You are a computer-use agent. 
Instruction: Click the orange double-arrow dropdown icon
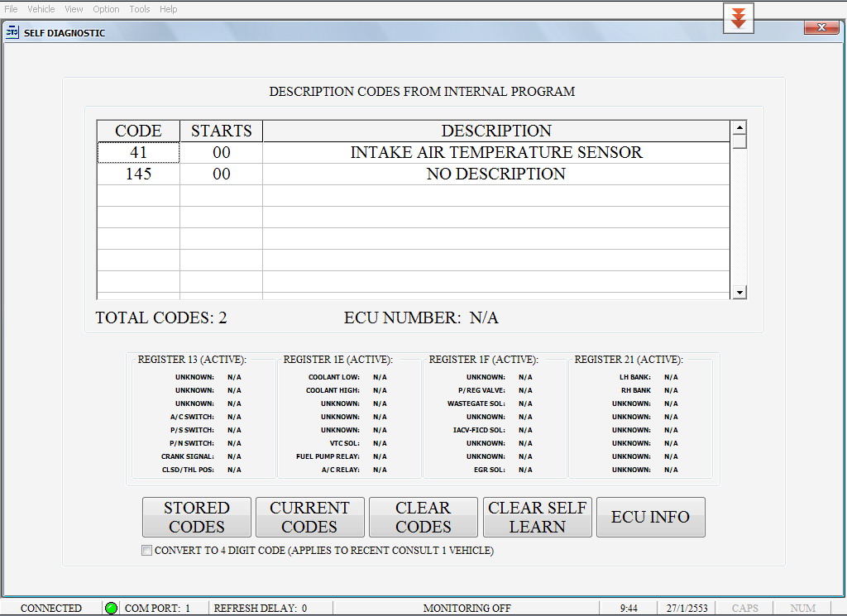pos(738,19)
